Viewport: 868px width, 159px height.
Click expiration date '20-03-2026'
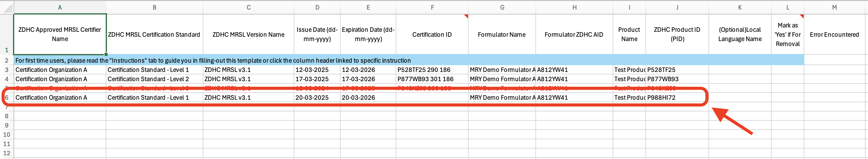pos(368,97)
